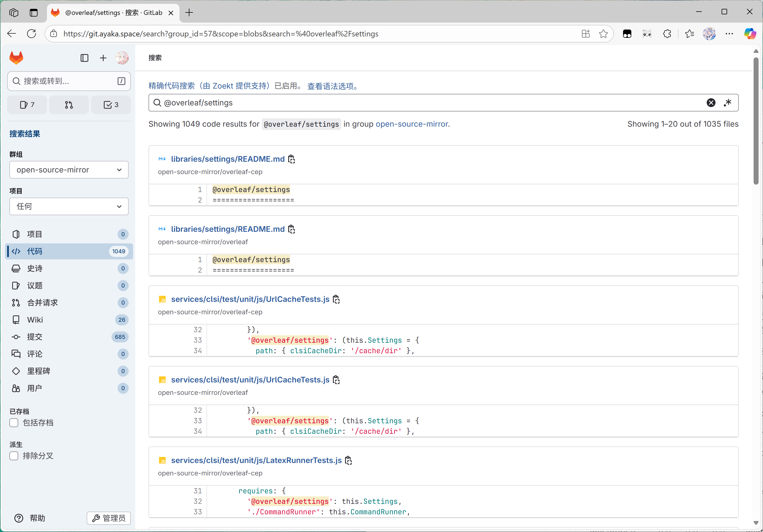Open the tab actions menu icon
The width and height of the screenshot is (763, 532).
pyautogui.click(x=34, y=13)
